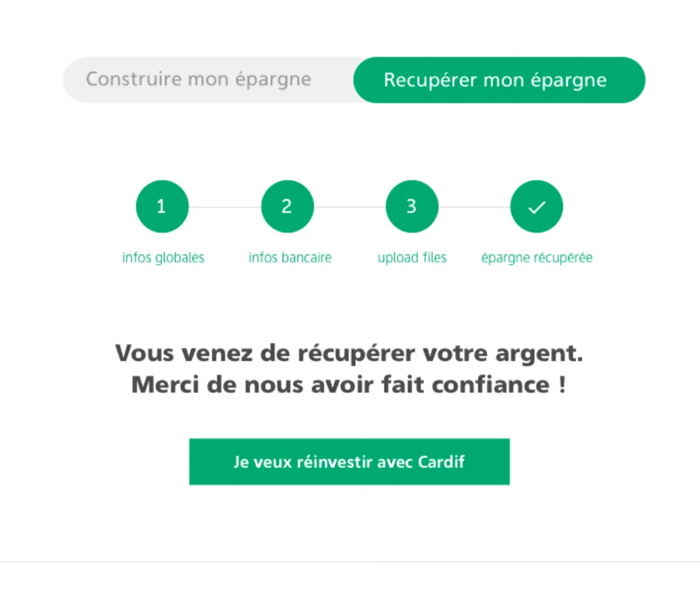Screen dimensions: 700x616
Task: Switch to the Construire mon épargne tab
Action: 198,79
